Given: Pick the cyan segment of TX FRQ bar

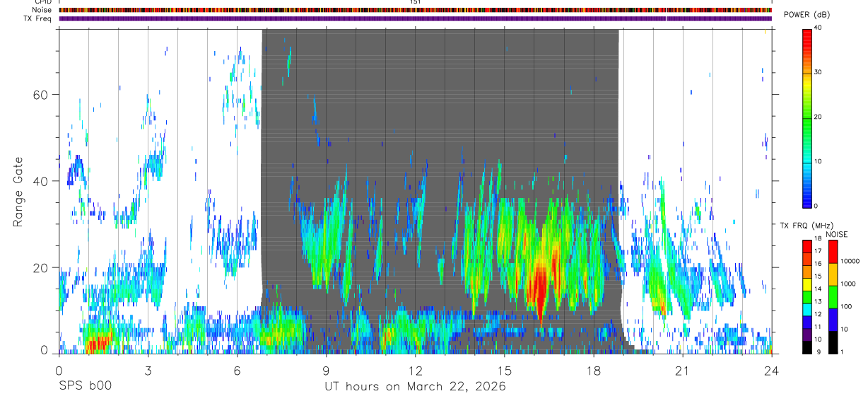Looking at the screenshot, I should point(809,309).
